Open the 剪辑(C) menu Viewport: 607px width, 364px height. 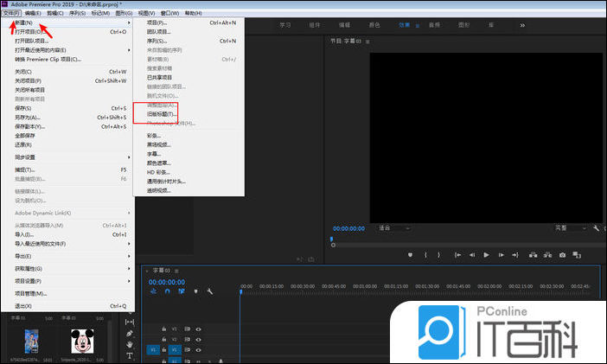pyautogui.click(x=55, y=13)
